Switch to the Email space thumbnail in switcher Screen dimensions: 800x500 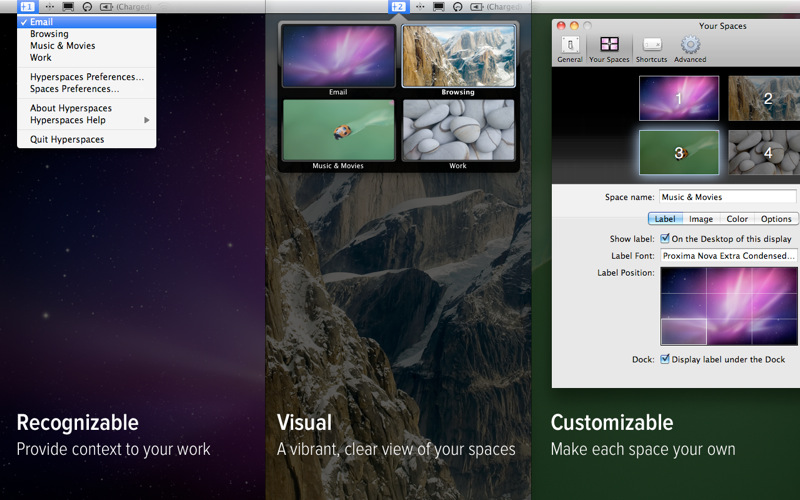pyautogui.click(x=338, y=56)
